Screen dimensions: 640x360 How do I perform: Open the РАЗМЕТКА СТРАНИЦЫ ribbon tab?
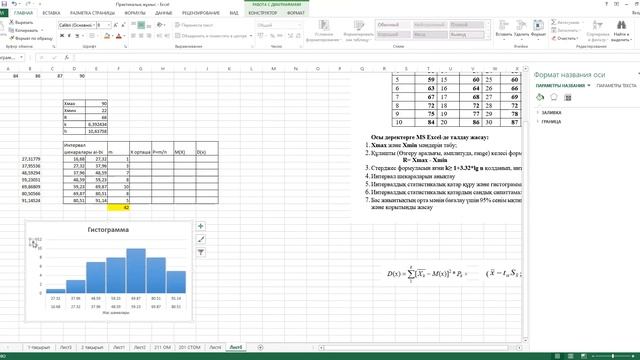[x=92, y=13]
